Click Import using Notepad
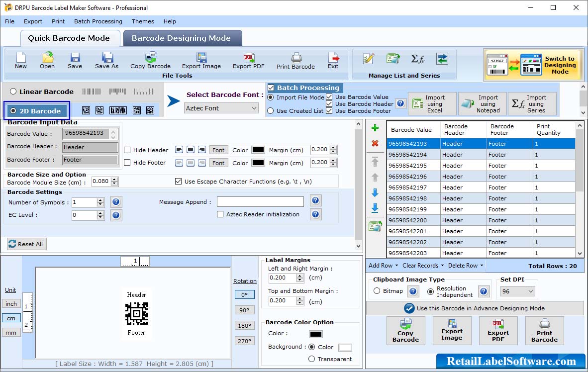 tap(483, 103)
